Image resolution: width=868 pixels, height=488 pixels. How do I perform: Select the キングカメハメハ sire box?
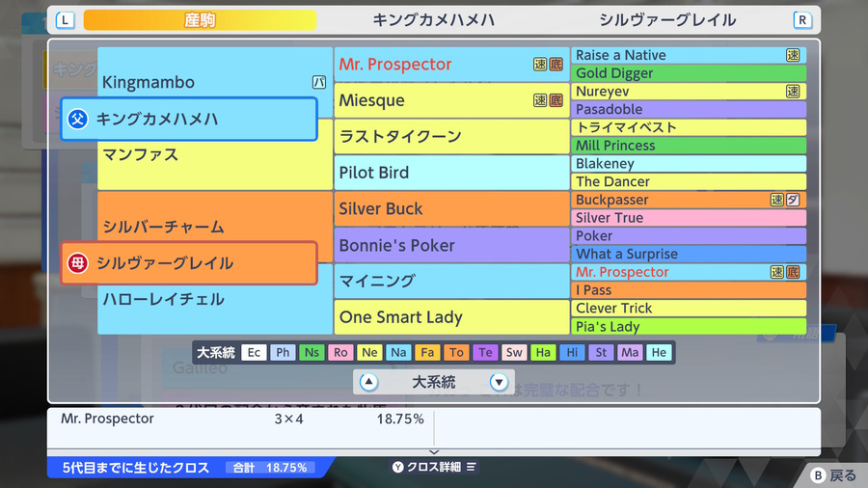tap(189, 119)
